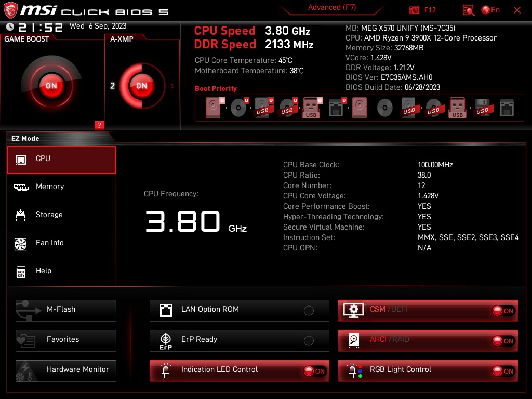Open the Help hotkey section
This screenshot has height=399, width=532.
[x=61, y=272]
